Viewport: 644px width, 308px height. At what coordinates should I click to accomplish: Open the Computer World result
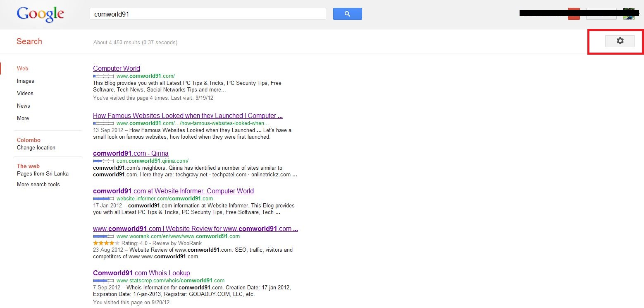click(117, 68)
